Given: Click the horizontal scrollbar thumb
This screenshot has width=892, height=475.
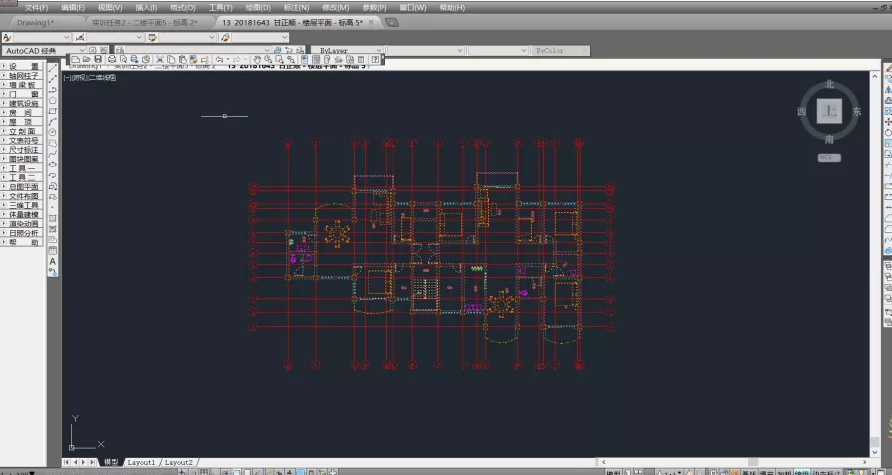Looking at the screenshot, I should 753,462.
